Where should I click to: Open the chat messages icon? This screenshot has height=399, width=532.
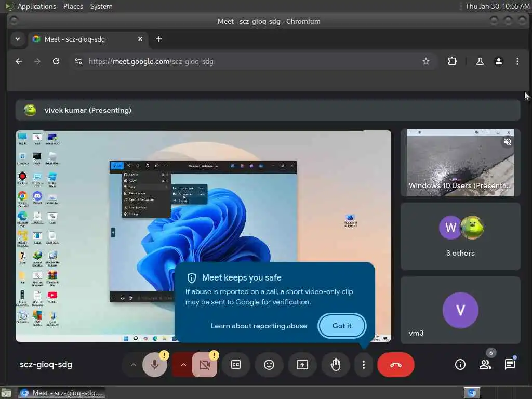[x=510, y=364]
